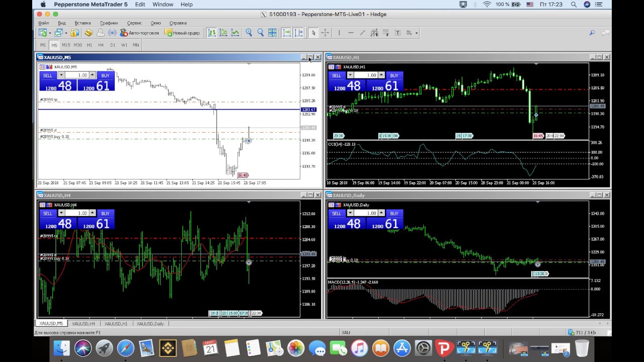This screenshot has width=644, height=362.
Task: Open the Сервис menu
Action: coord(134,23)
